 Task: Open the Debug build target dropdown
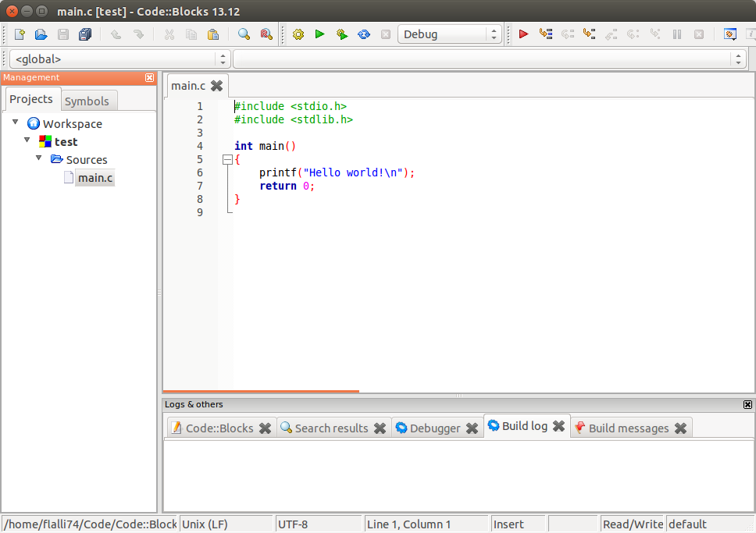coord(450,34)
